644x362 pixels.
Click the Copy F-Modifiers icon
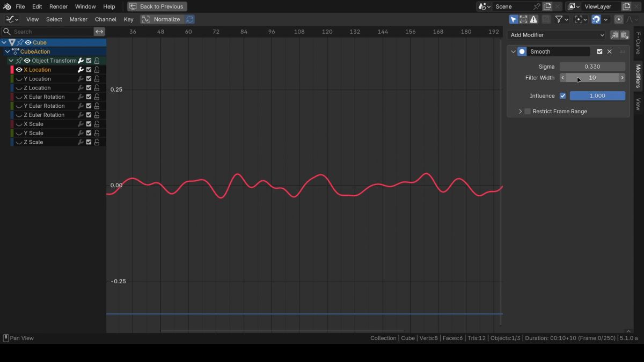click(x=614, y=35)
